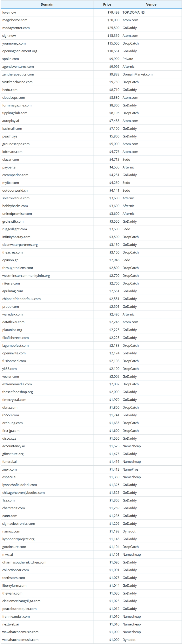
Task: Select the TOP.DOMAINS venue cell
Action: tap(134, 12)
